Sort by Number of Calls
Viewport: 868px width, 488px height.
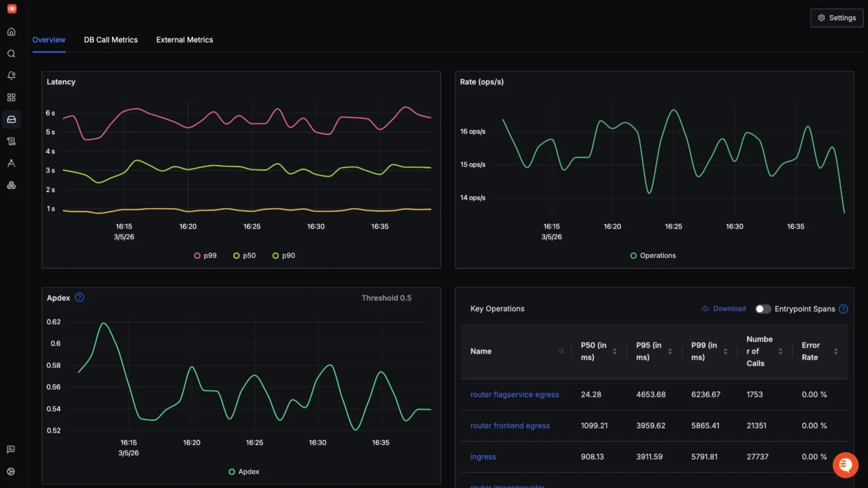[x=780, y=351]
